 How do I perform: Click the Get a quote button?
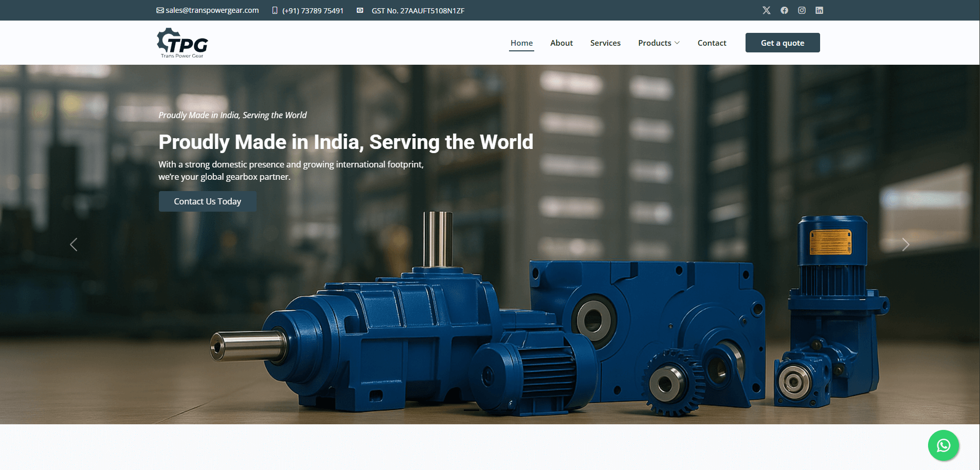(x=783, y=43)
